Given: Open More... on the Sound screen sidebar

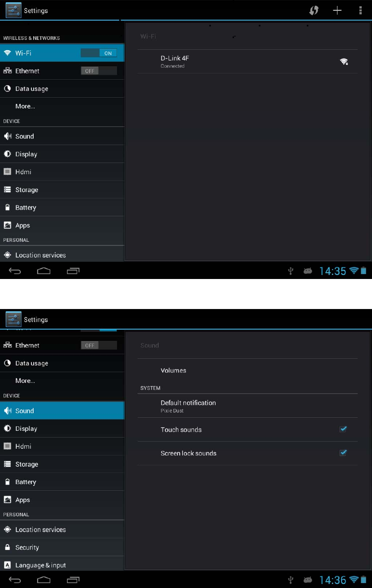Looking at the screenshot, I should (x=62, y=381).
